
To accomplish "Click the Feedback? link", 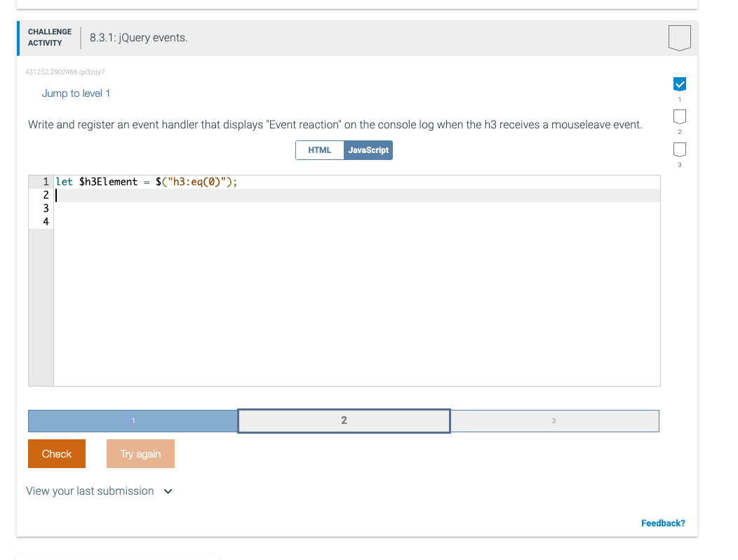I will [663, 523].
